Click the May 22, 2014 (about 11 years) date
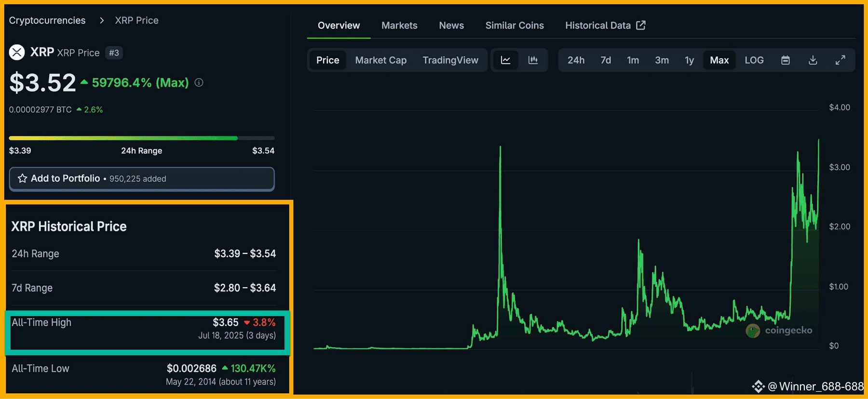 coord(221,382)
